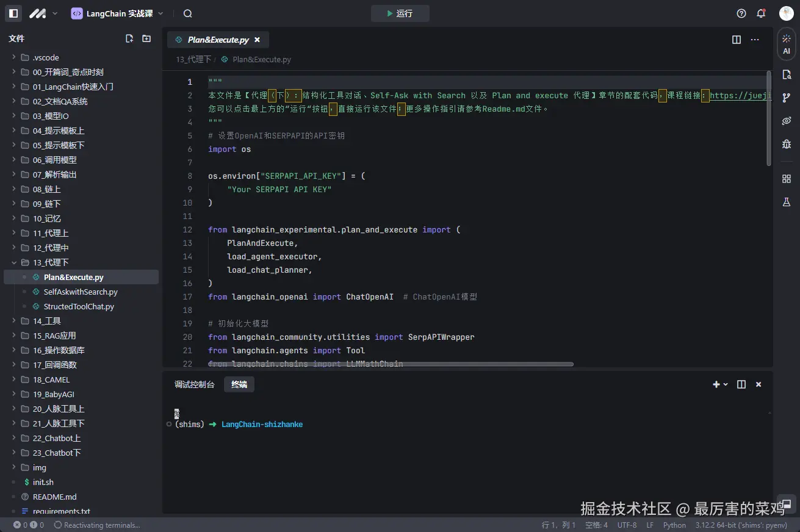The height and width of the screenshot is (532, 800).
Task: Open the extensions grid icon
Action: 787,179
